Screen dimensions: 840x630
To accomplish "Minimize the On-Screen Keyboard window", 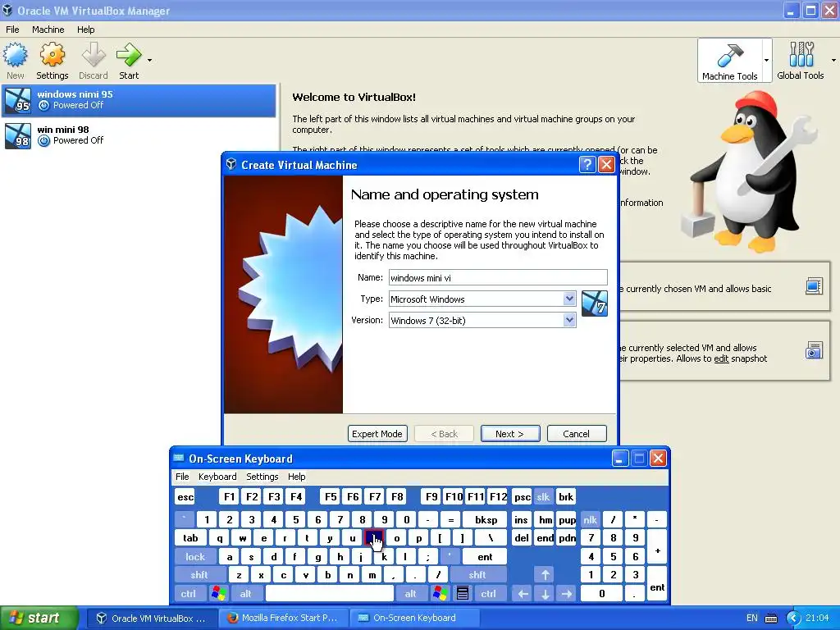I will point(619,458).
